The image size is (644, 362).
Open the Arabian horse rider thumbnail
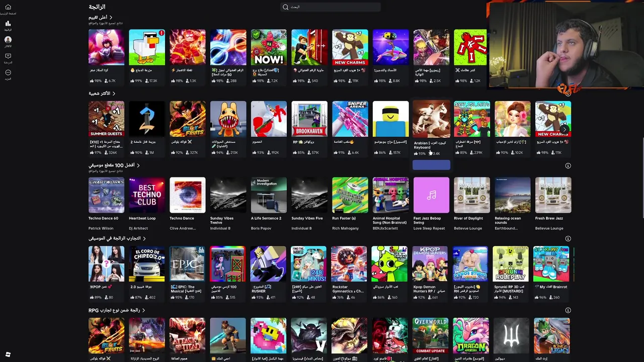(x=432, y=119)
